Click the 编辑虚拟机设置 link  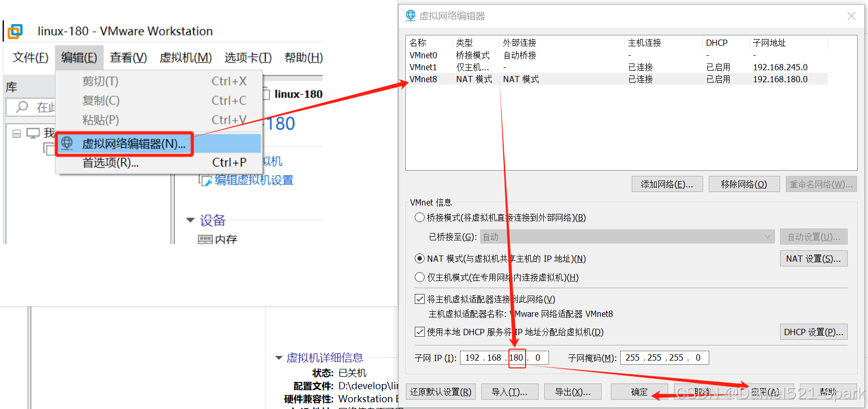254,181
